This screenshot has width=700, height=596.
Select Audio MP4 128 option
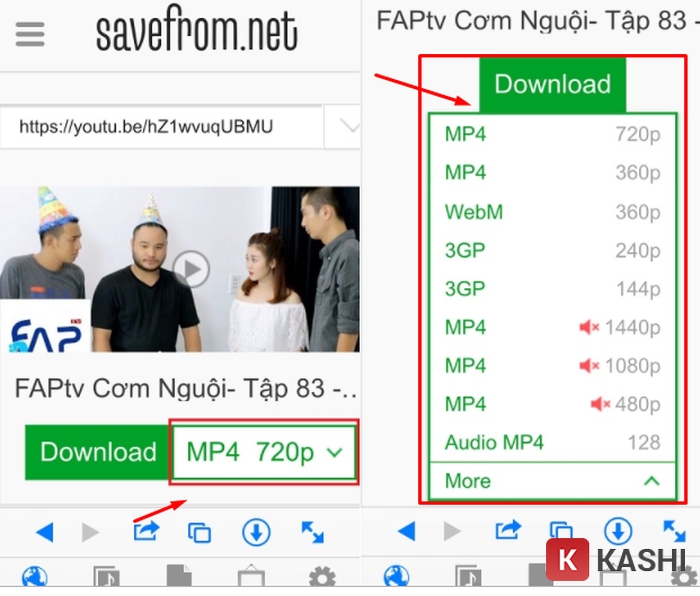(x=553, y=442)
